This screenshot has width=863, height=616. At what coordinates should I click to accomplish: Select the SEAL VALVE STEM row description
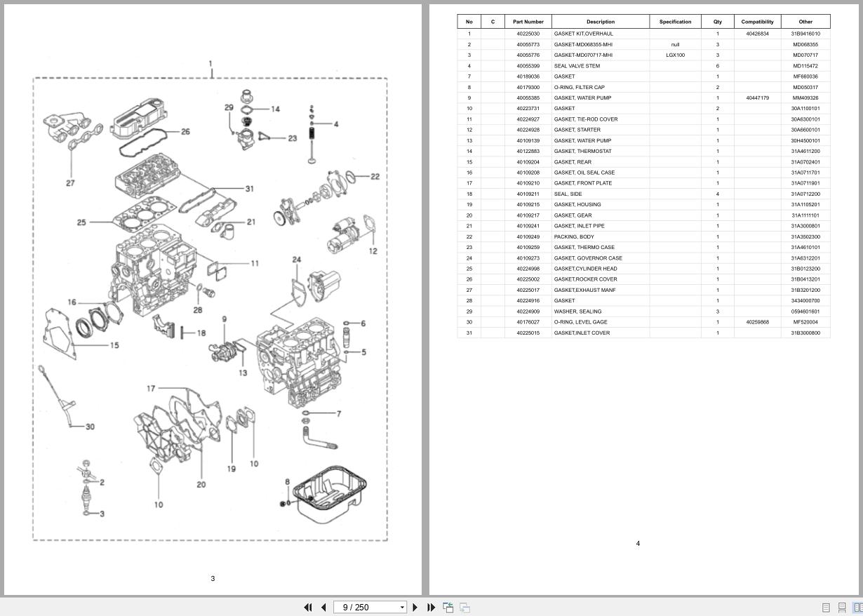click(577, 66)
